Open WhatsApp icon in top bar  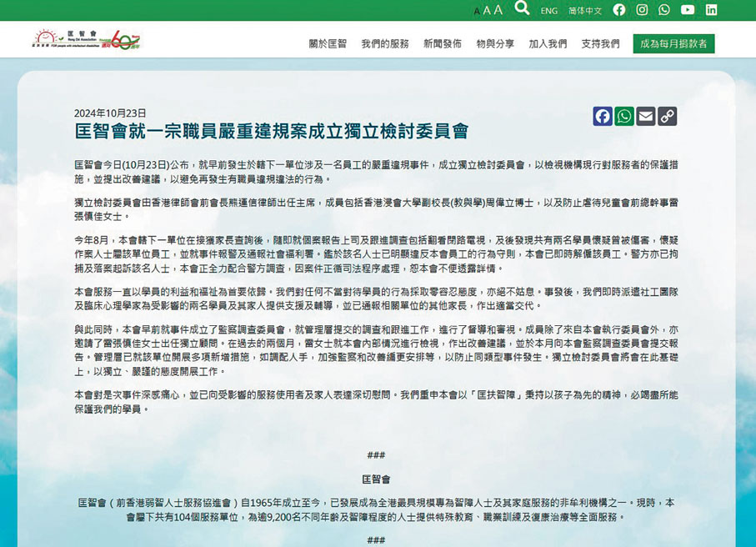pos(664,10)
